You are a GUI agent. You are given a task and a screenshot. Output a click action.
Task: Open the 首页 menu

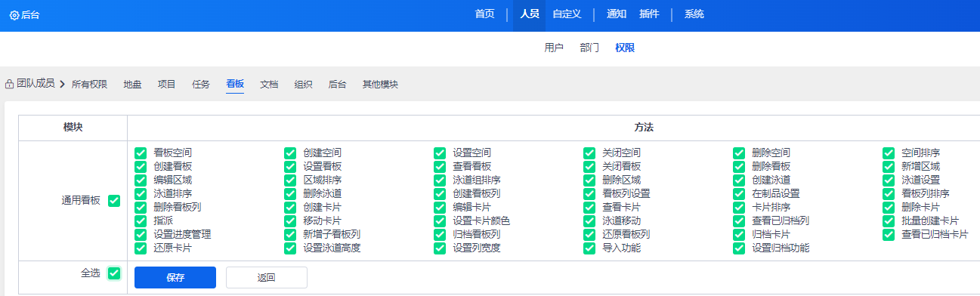pyautogui.click(x=484, y=14)
